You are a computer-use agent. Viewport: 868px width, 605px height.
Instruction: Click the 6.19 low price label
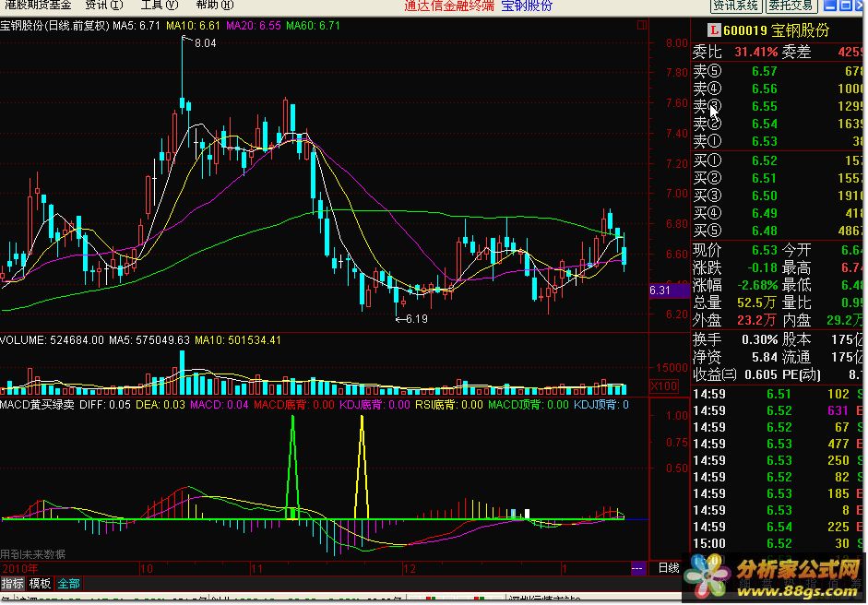[416, 319]
